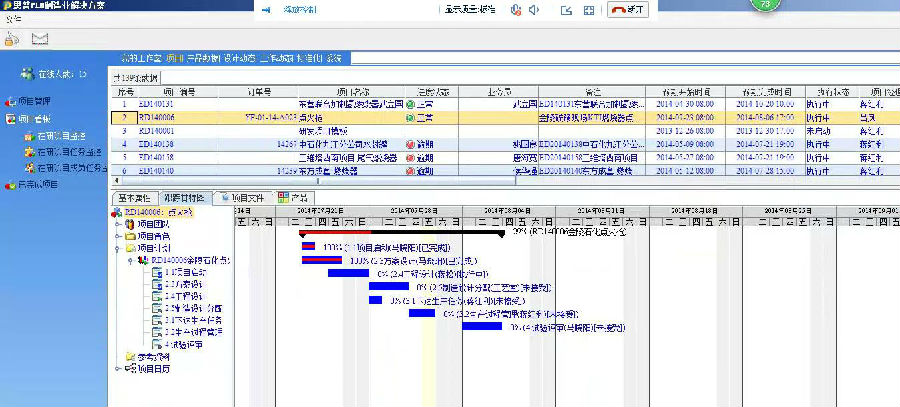Click the hang-up button with red phone
This screenshot has width=900, height=407.
click(628, 10)
